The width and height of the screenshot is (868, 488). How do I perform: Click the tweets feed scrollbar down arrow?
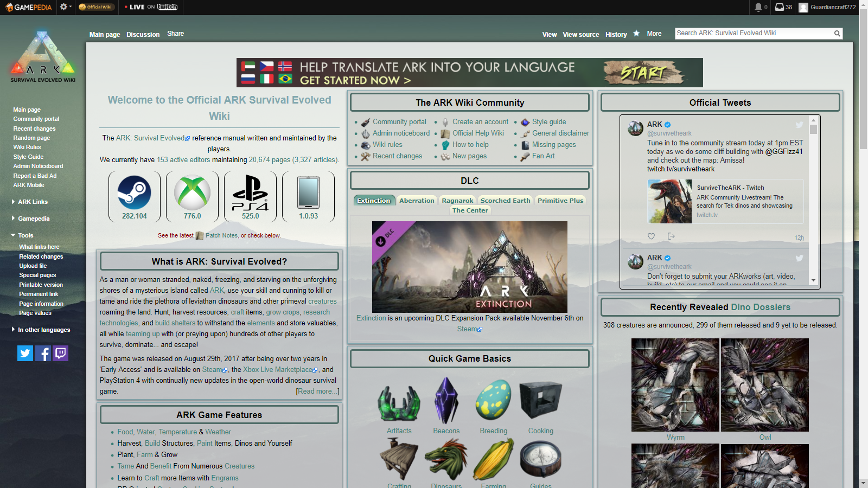(813, 280)
